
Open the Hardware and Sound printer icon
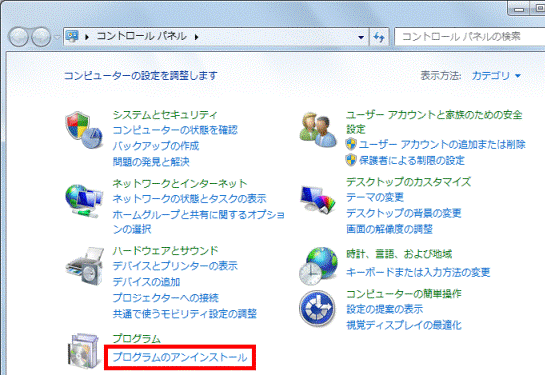coord(84,266)
